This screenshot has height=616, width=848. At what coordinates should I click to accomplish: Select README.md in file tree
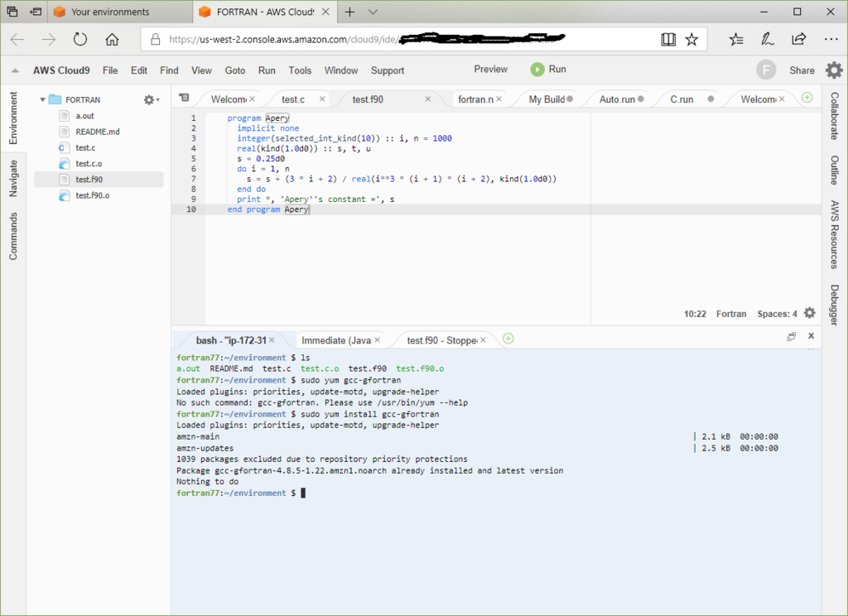pos(98,132)
